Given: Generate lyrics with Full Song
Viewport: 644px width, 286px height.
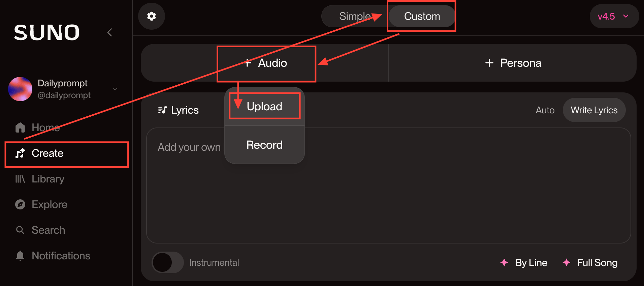Looking at the screenshot, I should click(590, 262).
